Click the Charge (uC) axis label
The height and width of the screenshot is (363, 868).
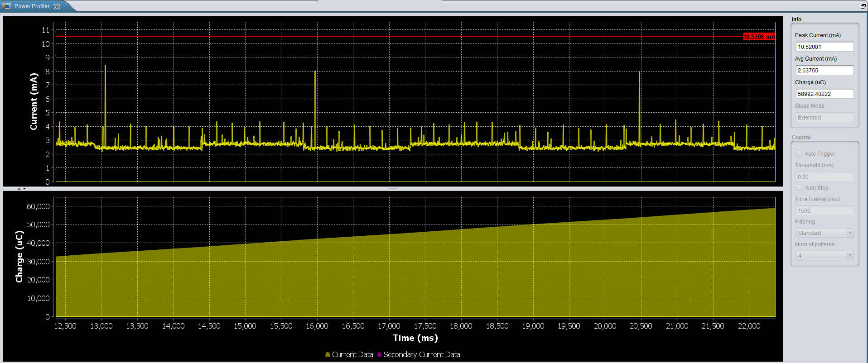(19, 257)
